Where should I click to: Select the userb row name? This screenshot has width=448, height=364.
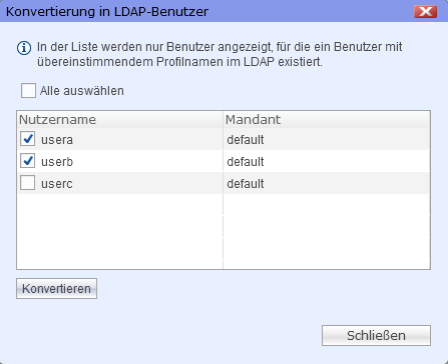pos(57,162)
